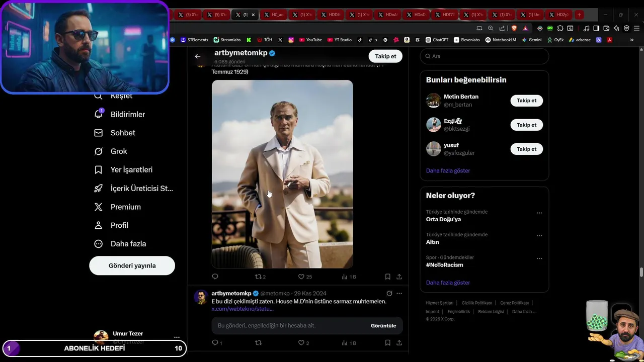Image resolution: width=644 pixels, height=362 pixels.
Task: Like the House M.D post
Action: coord(303,343)
